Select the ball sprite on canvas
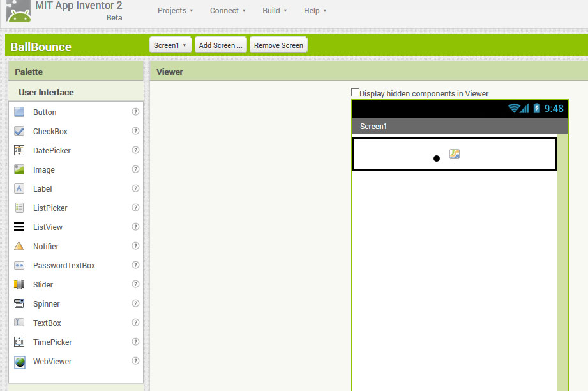Image resolution: width=588 pixels, height=391 pixels. tap(437, 158)
